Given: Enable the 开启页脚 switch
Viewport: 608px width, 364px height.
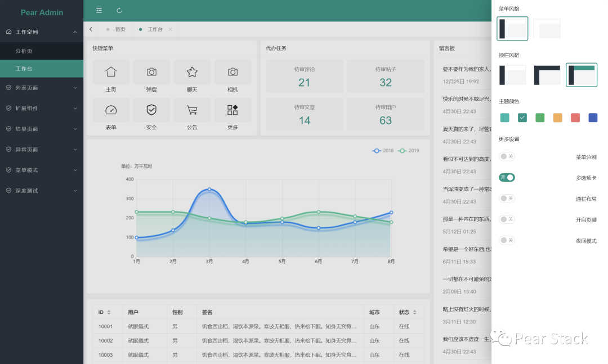Looking at the screenshot, I should (x=507, y=219).
